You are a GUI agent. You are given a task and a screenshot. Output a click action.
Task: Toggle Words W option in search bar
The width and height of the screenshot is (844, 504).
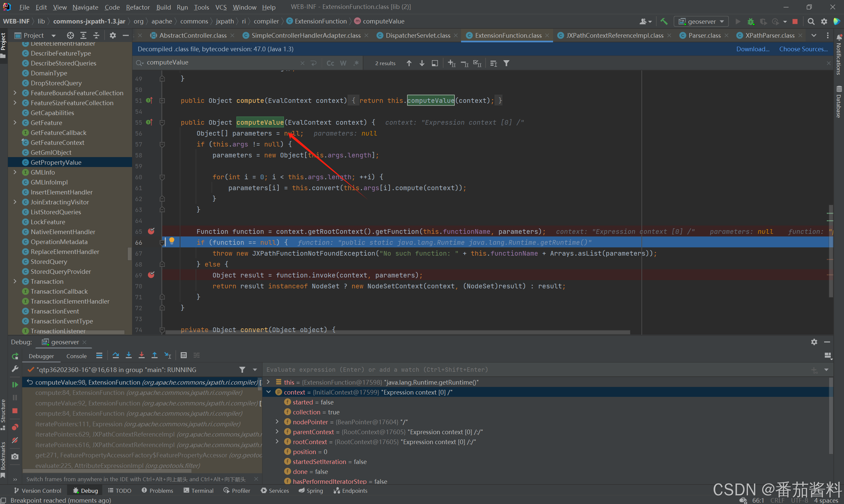(343, 63)
